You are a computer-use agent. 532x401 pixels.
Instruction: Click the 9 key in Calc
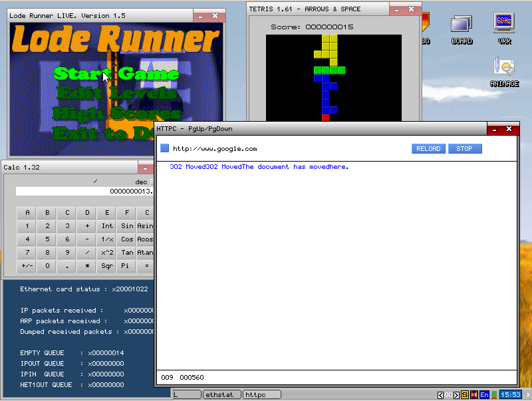pyautogui.click(x=67, y=253)
